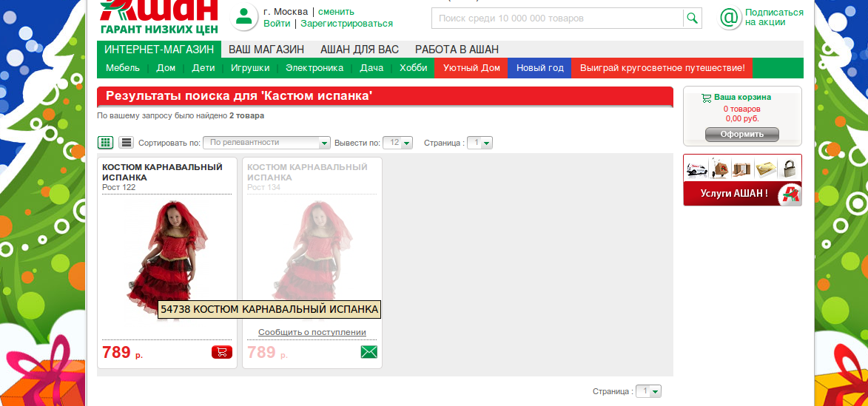Screen dimensions: 868x406
Task: Switch to list view
Action: pyautogui.click(x=127, y=143)
